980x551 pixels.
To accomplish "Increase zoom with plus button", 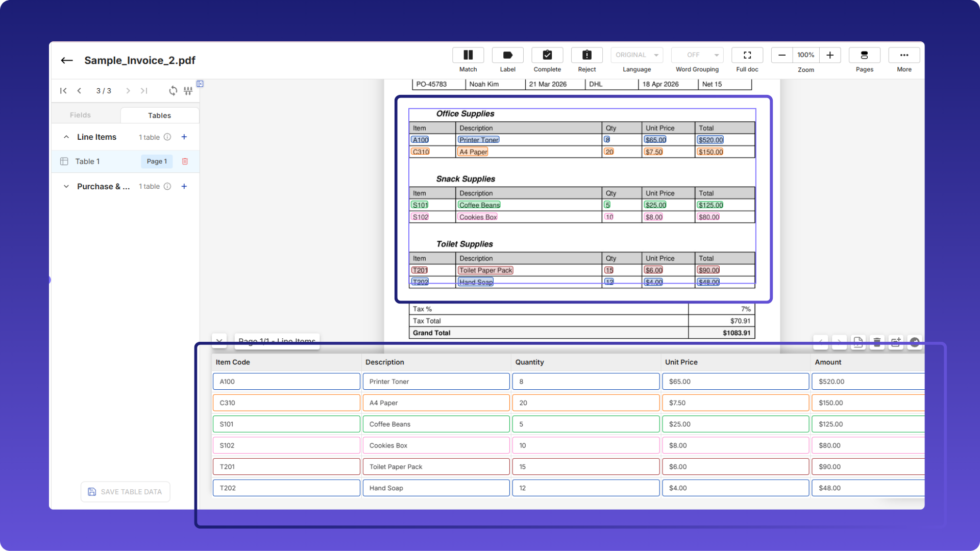I will pyautogui.click(x=830, y=55).
